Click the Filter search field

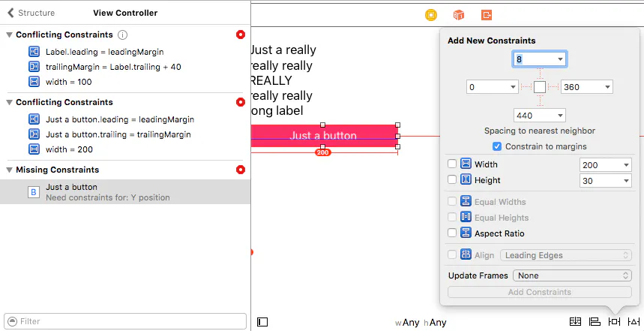coord(125,321)
